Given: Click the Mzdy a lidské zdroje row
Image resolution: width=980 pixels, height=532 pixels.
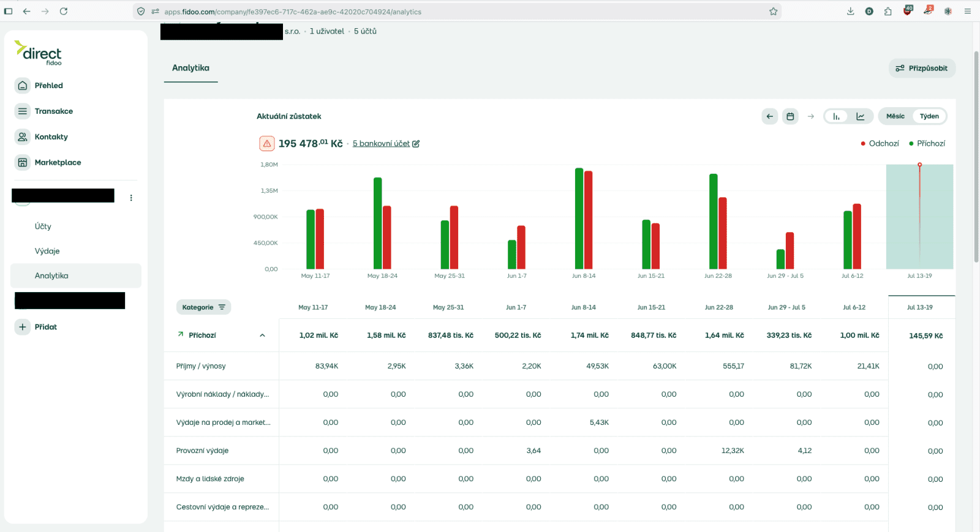Looking at the screenshot, I should (210, 479).
